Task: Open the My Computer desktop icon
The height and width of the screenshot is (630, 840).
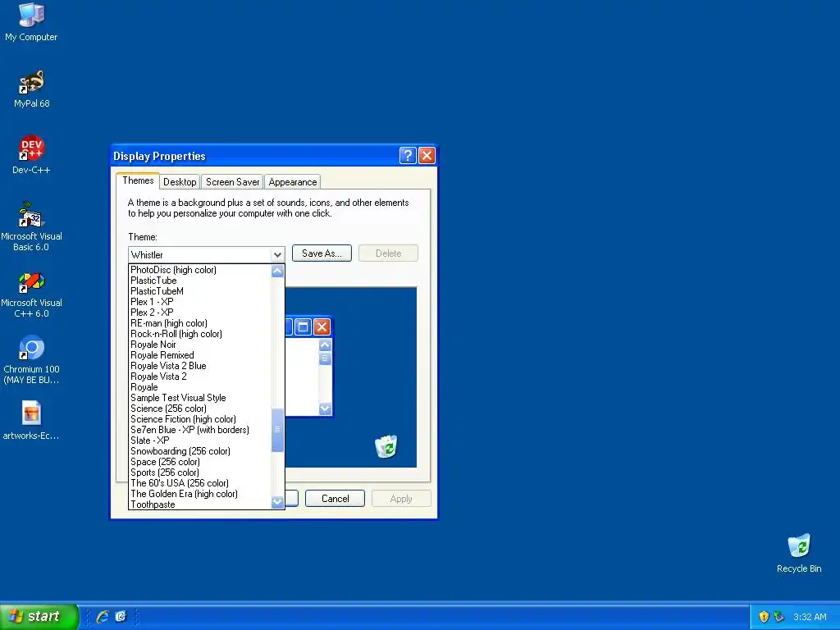Action: point(31,22)
